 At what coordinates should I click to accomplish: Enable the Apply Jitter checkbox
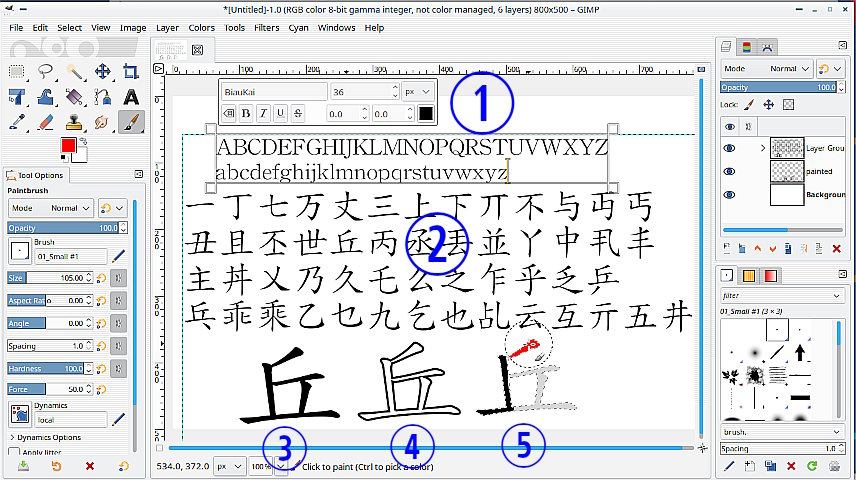click(14, 452)
